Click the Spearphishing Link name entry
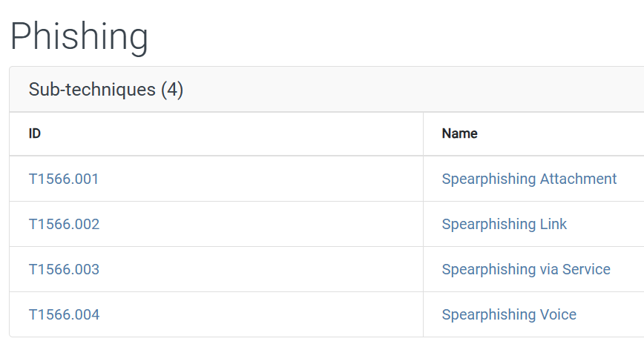Image resolution: width=644 pixels, height=347 pixels. click(504, 224)
